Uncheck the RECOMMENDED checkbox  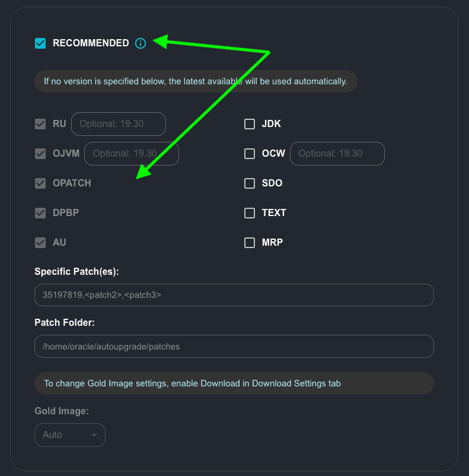40,43
